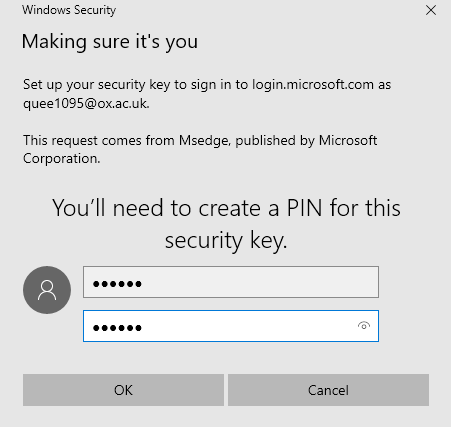Focus the first PIN entry field
Screen dimensions: 451x427
[231, 282]
